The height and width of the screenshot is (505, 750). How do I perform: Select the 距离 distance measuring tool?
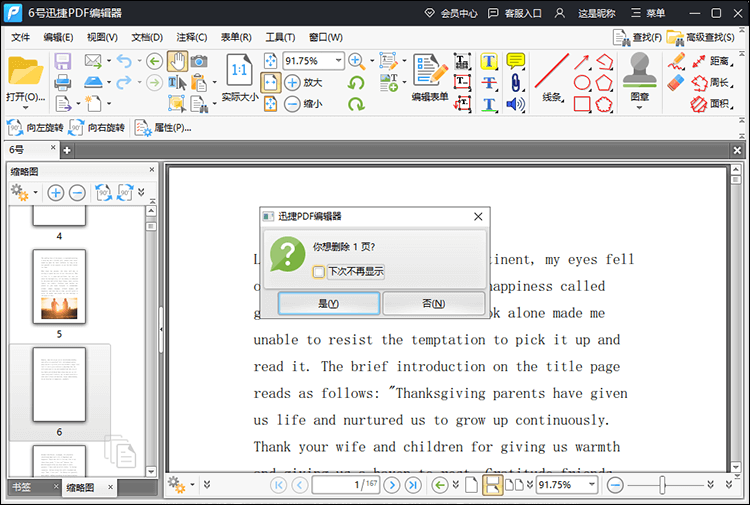[x=712, y=61]
